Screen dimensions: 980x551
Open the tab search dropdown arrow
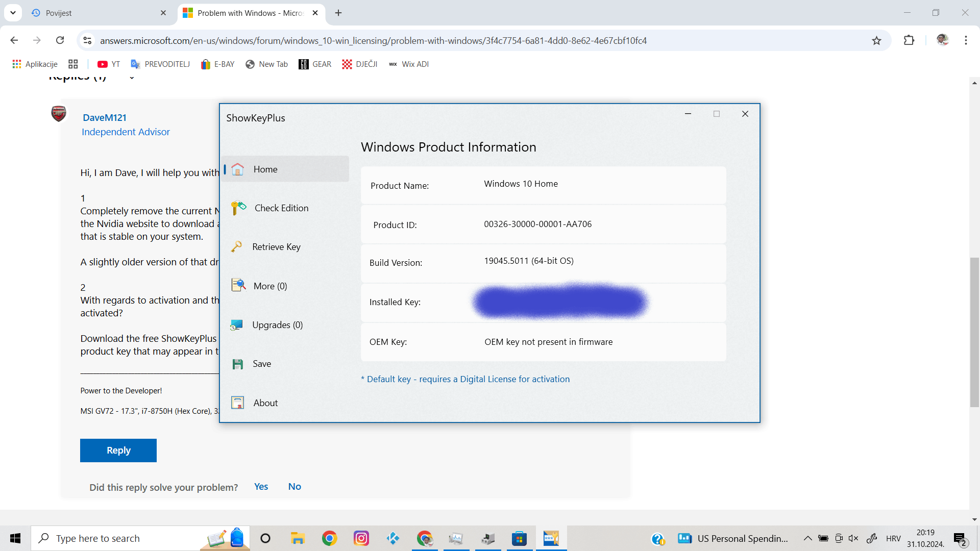(13, 13)
